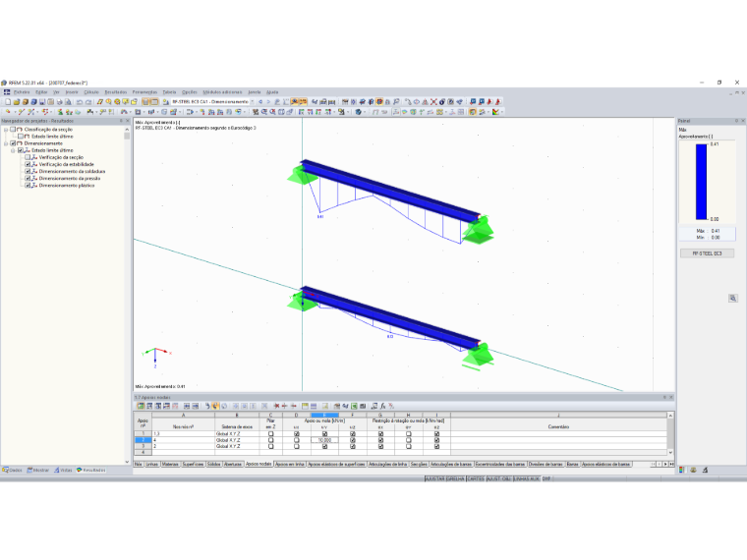
Task: Open the RF-STEEL EC3 CA1 case dropdown
Action: pyautogui.click(x=252, y=102)
